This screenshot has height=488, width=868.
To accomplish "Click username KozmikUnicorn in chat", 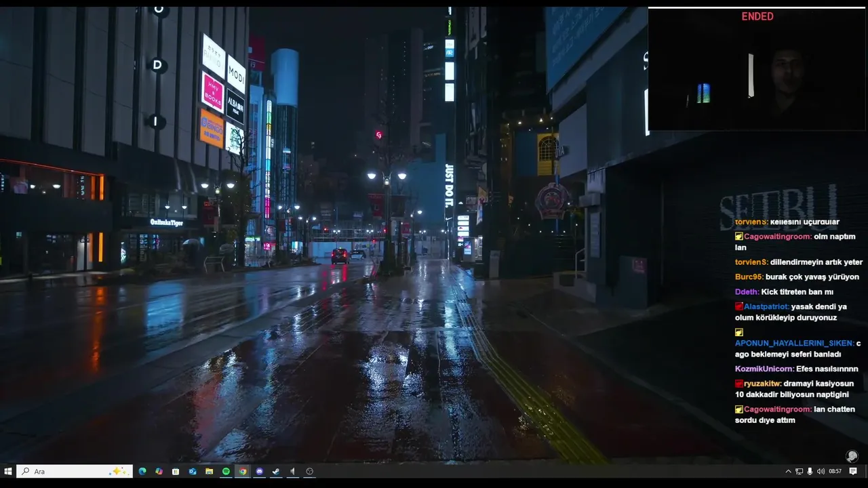I will coord(764,369).
